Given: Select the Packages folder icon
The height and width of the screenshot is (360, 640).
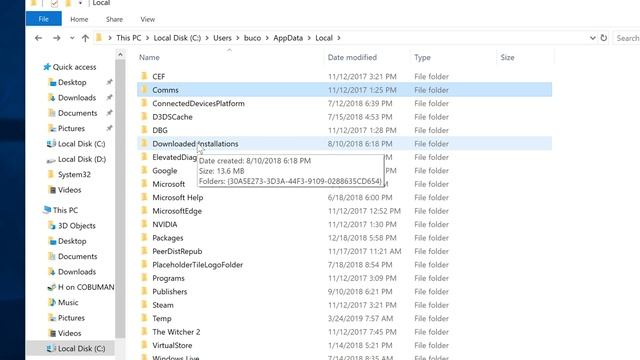Looking at the screenshot, I should click(x=144, y=238).
